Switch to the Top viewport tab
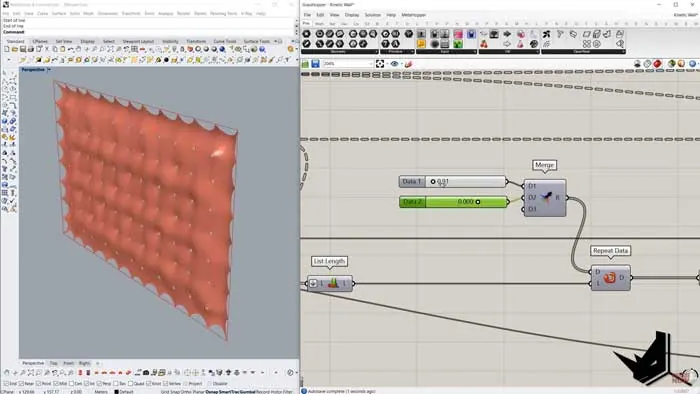 pos(54,363)
